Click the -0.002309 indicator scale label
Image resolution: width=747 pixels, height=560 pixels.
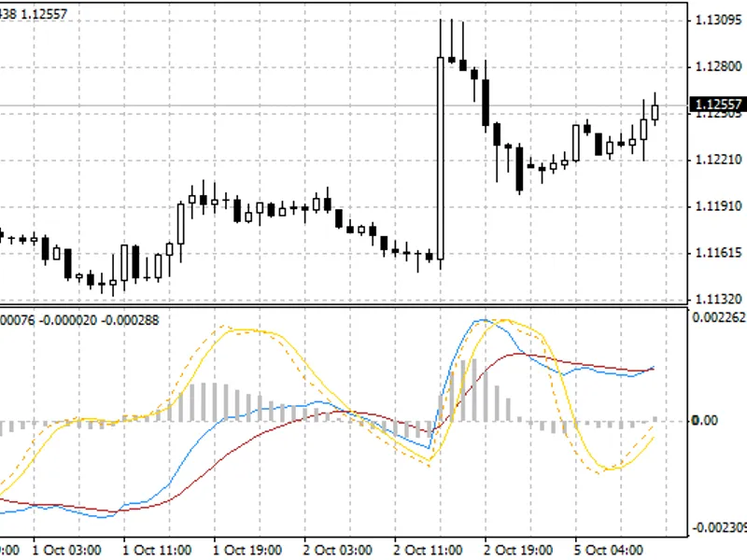[719, 527]
